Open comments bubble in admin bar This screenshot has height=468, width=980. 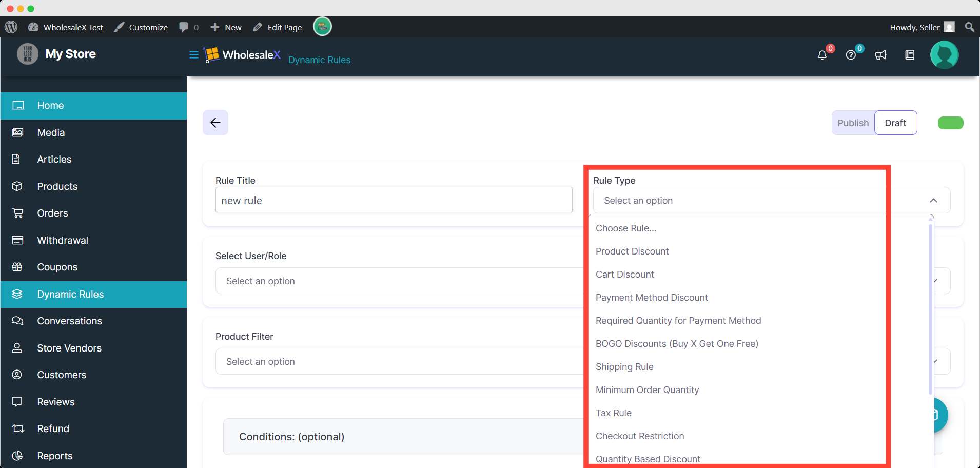click(188, 27)
